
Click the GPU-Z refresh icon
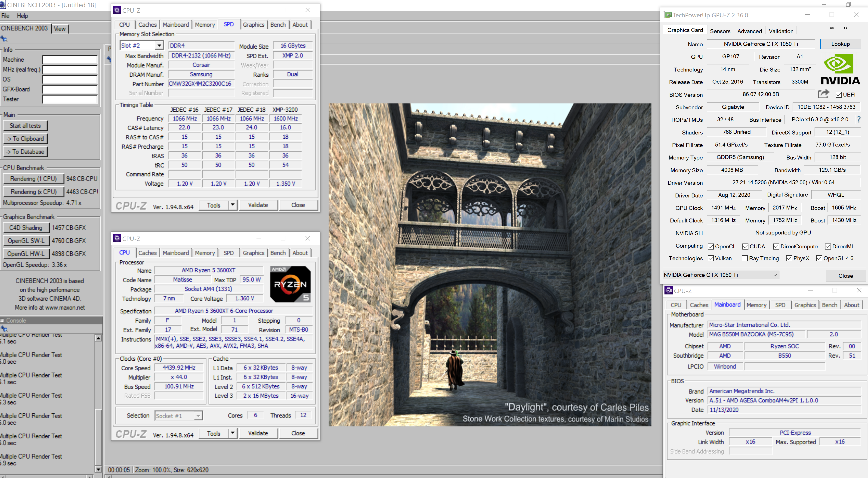845,28
